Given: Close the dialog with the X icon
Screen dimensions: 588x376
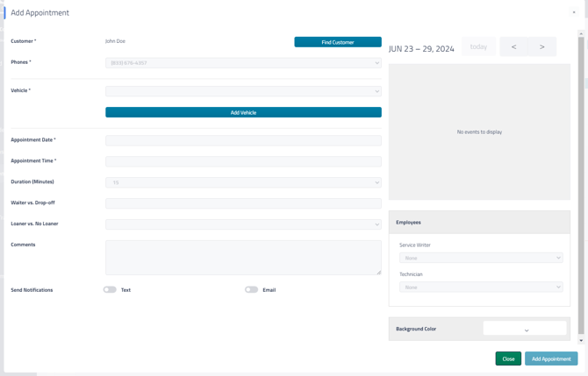Looking at the screenshot, I should click(574, 12).
